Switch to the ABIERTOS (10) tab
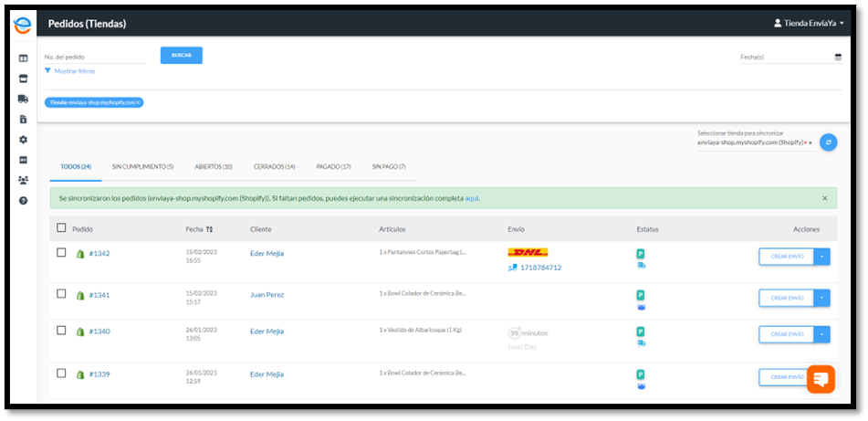The image size is (868, 421). coord(214,167)
